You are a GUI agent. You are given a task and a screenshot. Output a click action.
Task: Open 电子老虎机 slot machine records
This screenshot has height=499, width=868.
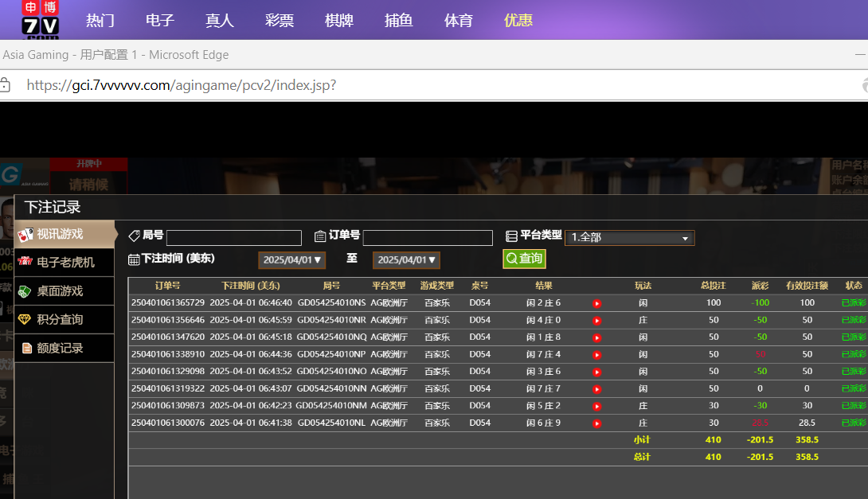point(65,262)
